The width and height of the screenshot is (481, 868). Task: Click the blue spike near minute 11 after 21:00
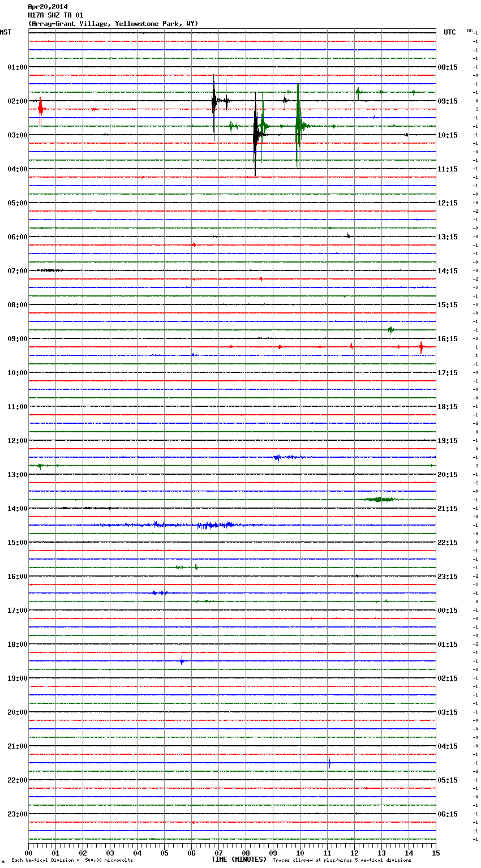(329, 762)
